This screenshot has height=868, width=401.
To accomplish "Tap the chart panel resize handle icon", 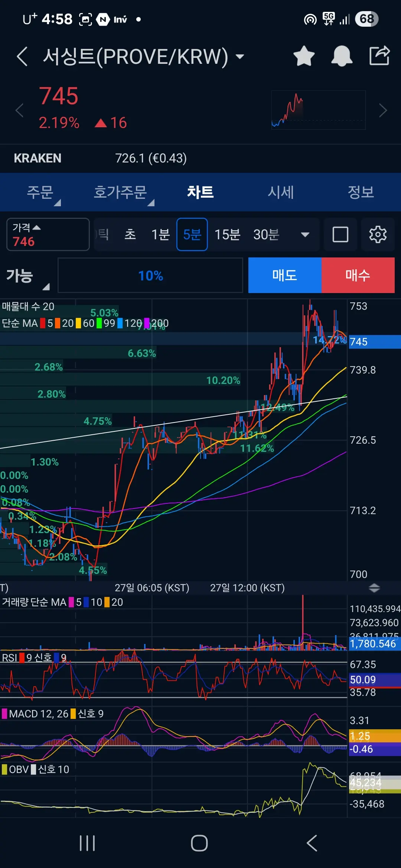I will (374, 588).
